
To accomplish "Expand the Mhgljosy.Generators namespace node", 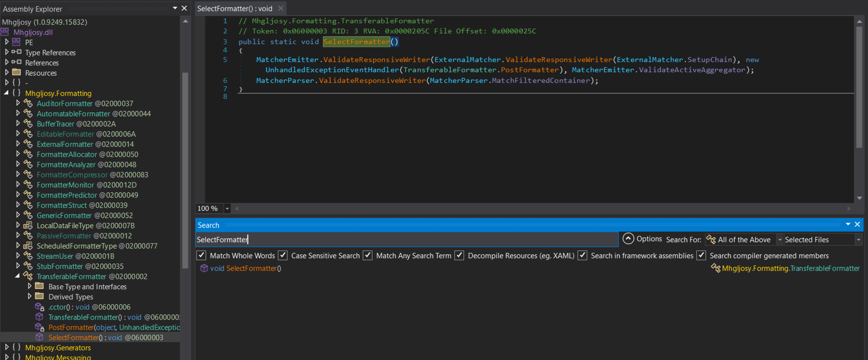I will point(7,347).
